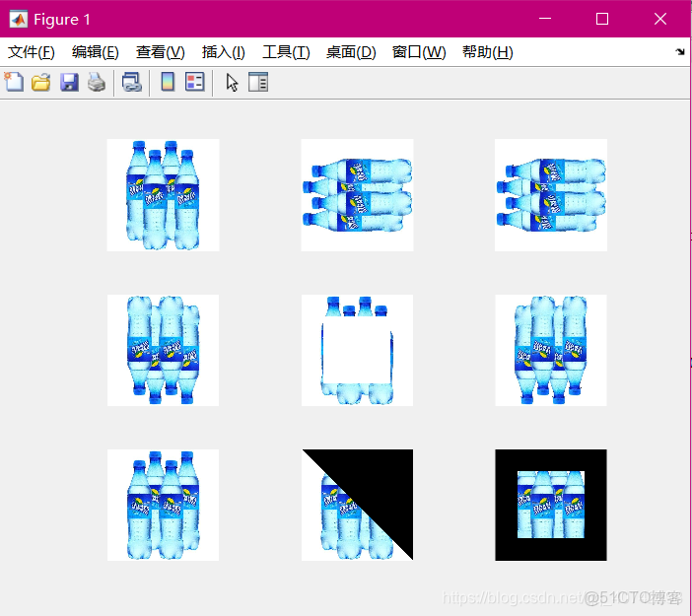Select the upside-down bottles image in middle-left
Image resolution: width=692 pixels, height=616 pixels.
pyautogui.click(x=163, y=350)
